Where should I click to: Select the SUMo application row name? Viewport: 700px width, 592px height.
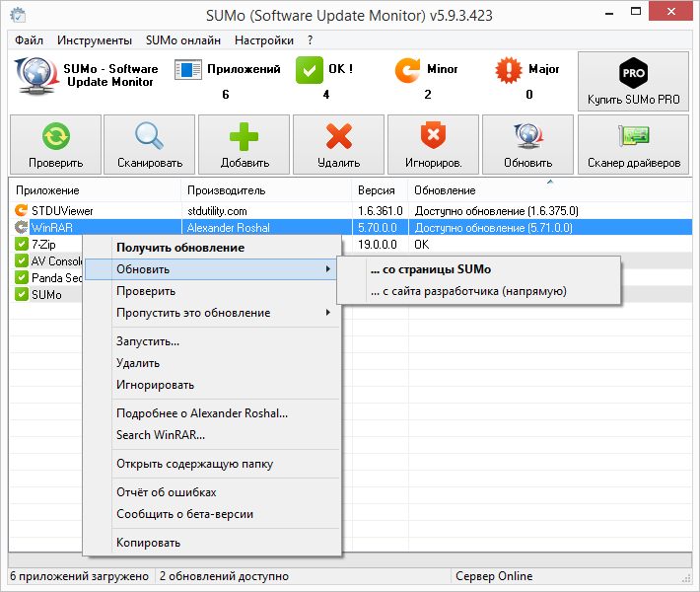[x=46, y=294]
